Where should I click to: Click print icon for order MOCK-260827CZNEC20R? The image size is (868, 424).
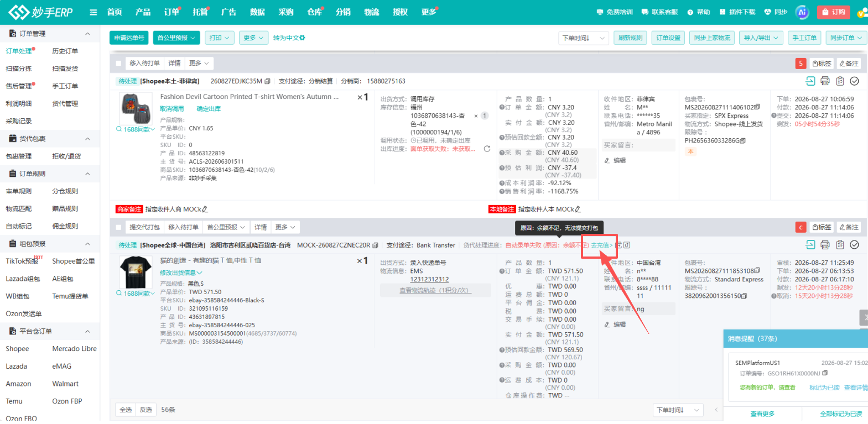point(825,245)
